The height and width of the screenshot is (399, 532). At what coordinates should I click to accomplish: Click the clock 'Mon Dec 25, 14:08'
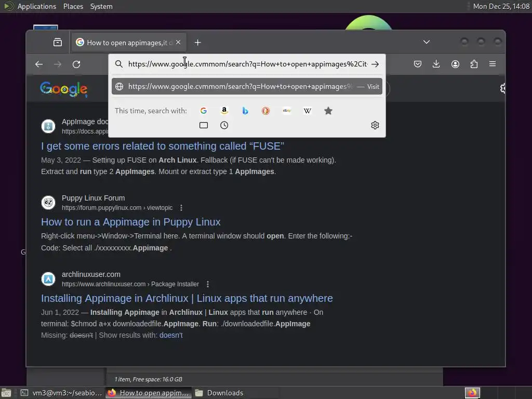501,6
